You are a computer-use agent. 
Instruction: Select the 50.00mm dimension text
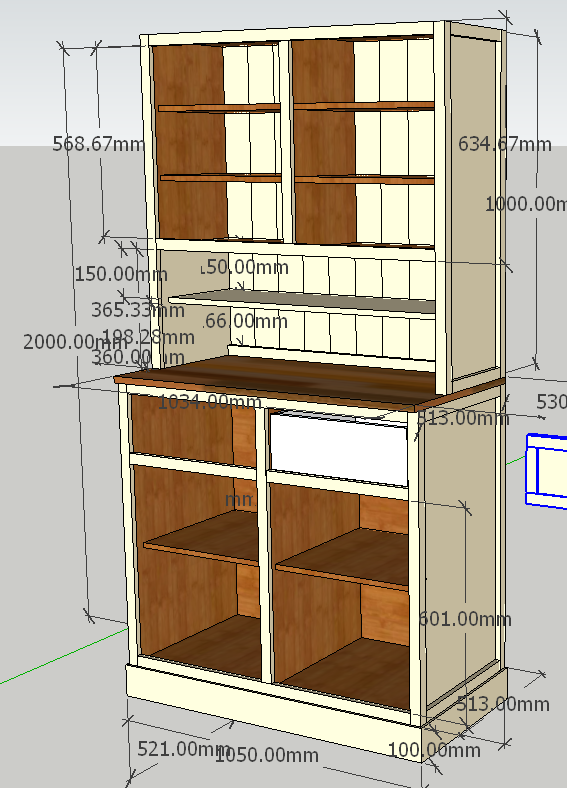point(248,267)
